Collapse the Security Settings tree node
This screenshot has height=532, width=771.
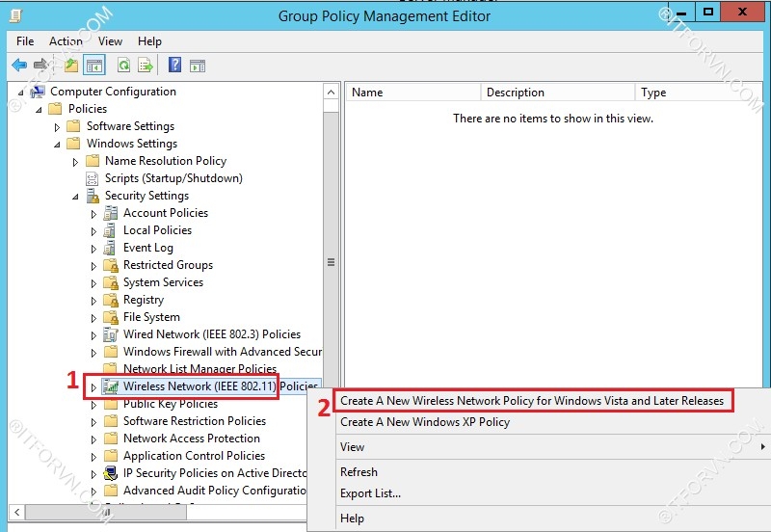click(x=76, y=197)
